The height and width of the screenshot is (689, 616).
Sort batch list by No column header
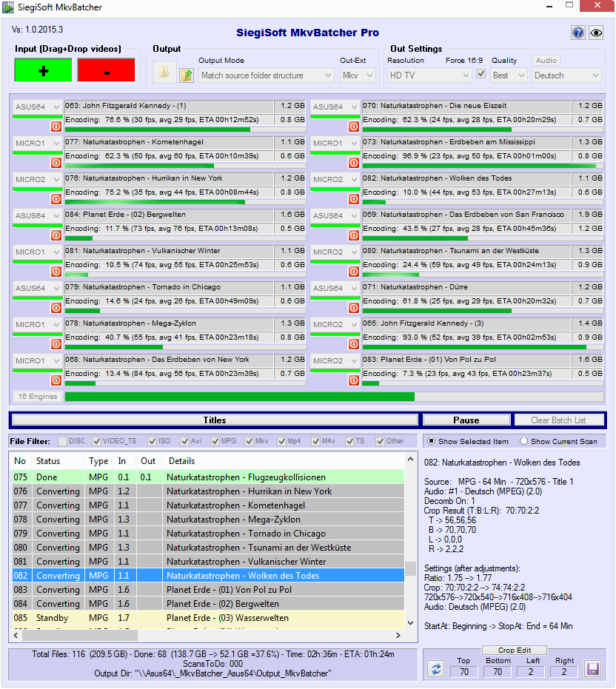coord(20,461)
